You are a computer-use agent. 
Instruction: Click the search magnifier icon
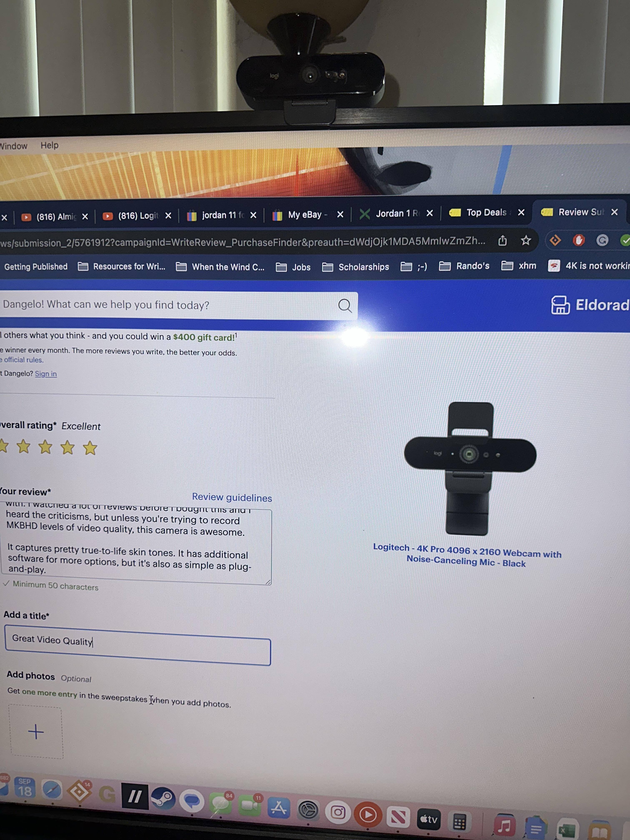coord(345,305)
